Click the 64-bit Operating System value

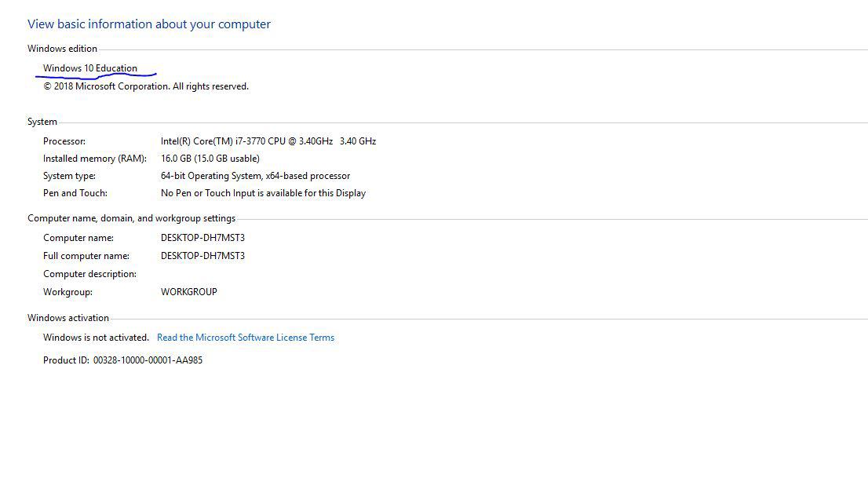tap(255, 176)
